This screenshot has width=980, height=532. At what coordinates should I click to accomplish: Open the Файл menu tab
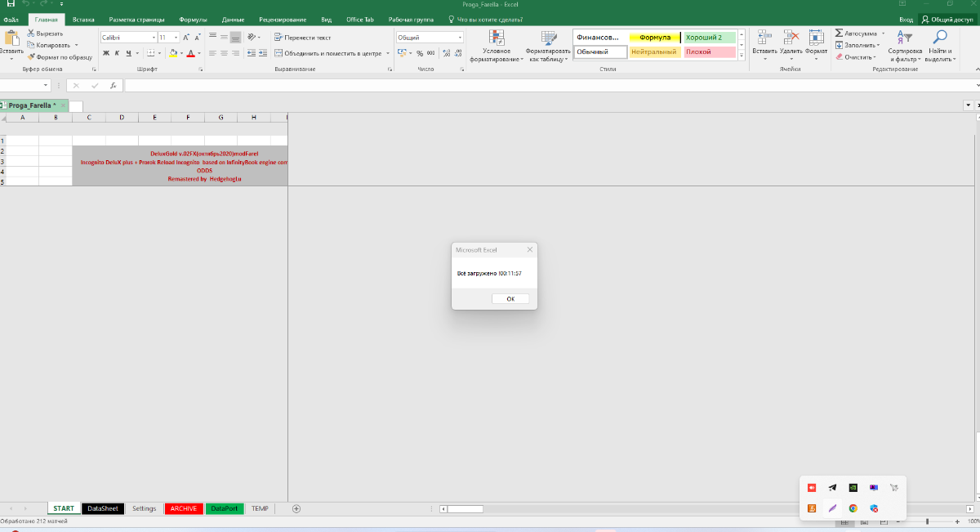[11, 19]
